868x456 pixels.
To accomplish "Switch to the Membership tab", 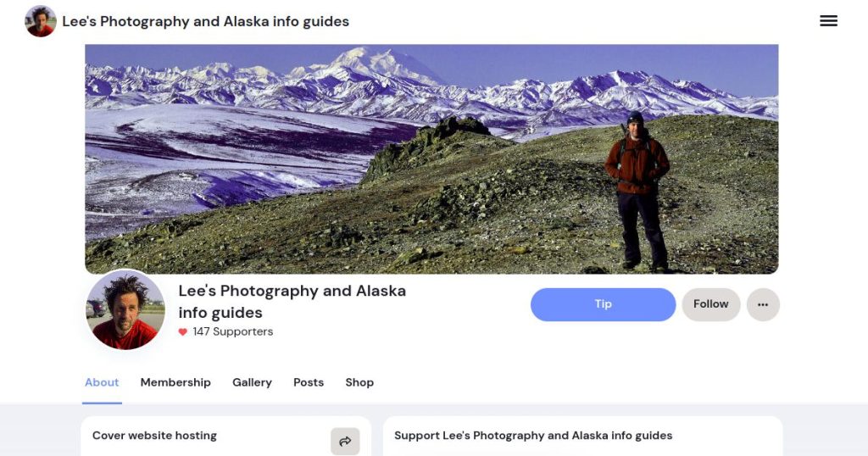I will pyautogui.click(x=175, y=382).
